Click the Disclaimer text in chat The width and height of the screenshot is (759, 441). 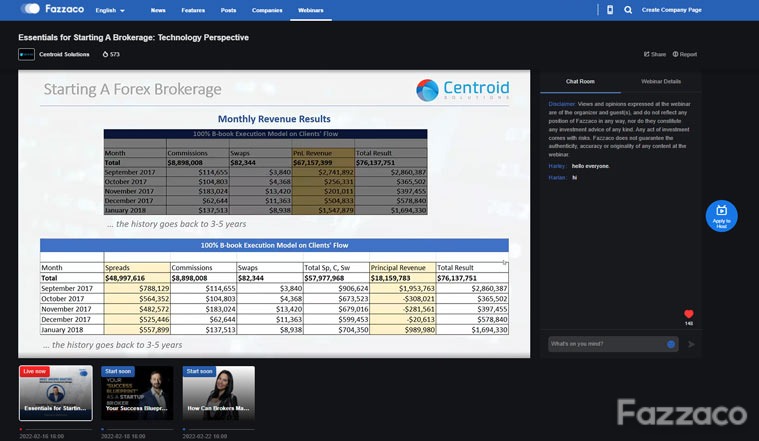[562, 104]
